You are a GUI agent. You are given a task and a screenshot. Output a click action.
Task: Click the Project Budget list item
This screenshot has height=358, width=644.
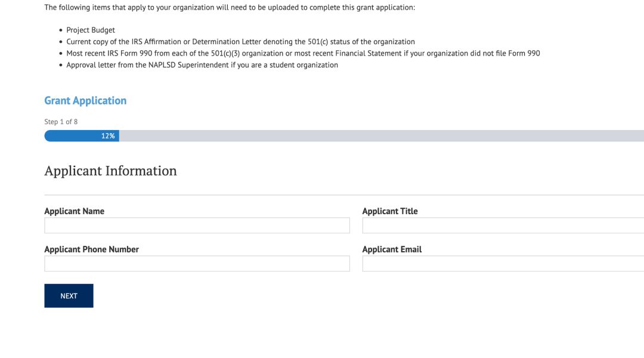pyautogui.click(x=91, y=30)
